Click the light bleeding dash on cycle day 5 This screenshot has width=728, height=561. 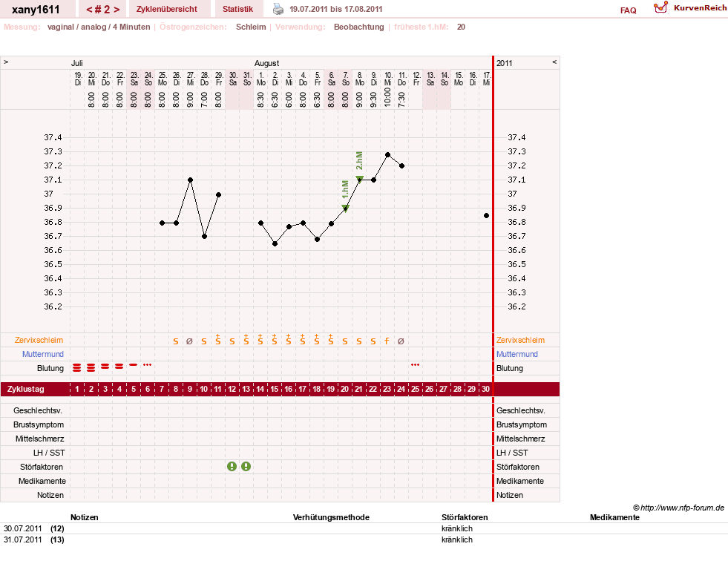134,365
